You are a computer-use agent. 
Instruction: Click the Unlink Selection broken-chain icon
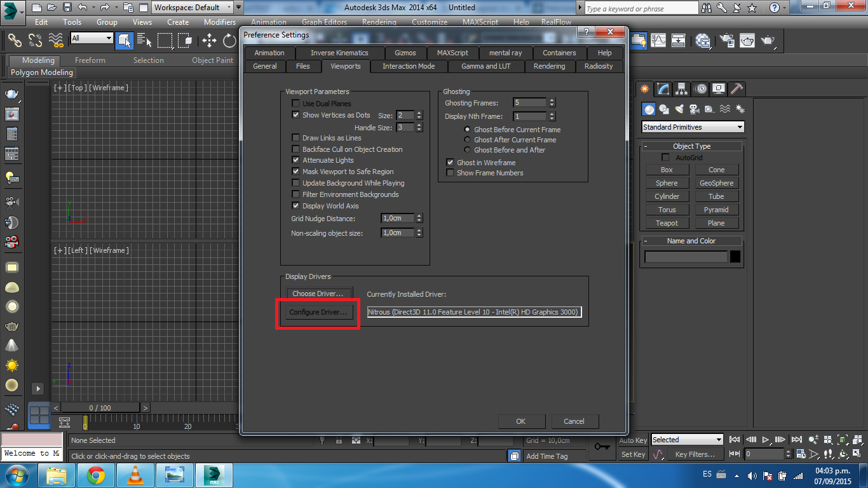point(35,40)
